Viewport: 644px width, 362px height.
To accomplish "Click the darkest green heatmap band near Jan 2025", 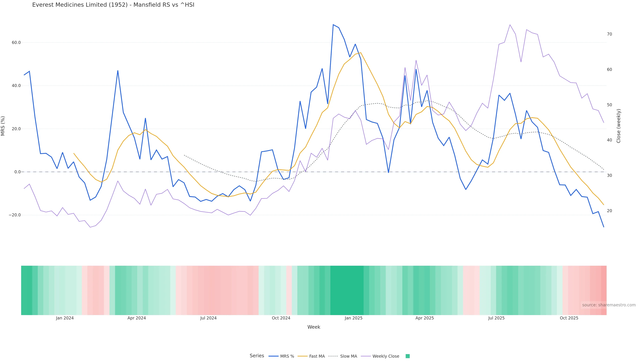I will [347, 290].
